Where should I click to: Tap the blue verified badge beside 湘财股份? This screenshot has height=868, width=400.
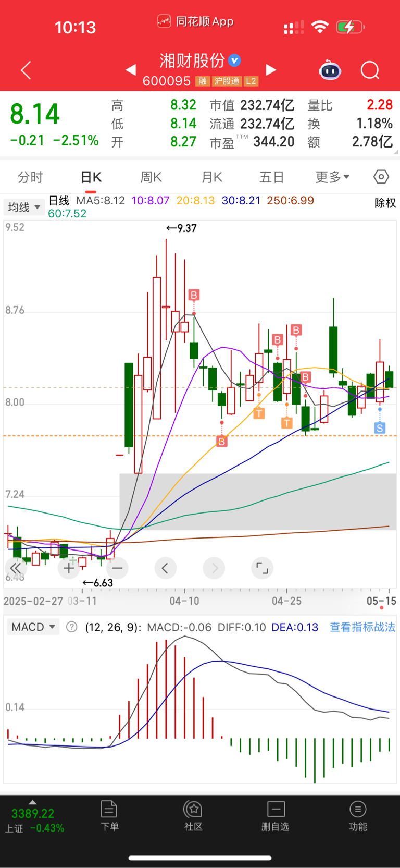click(x=235, y=60)
